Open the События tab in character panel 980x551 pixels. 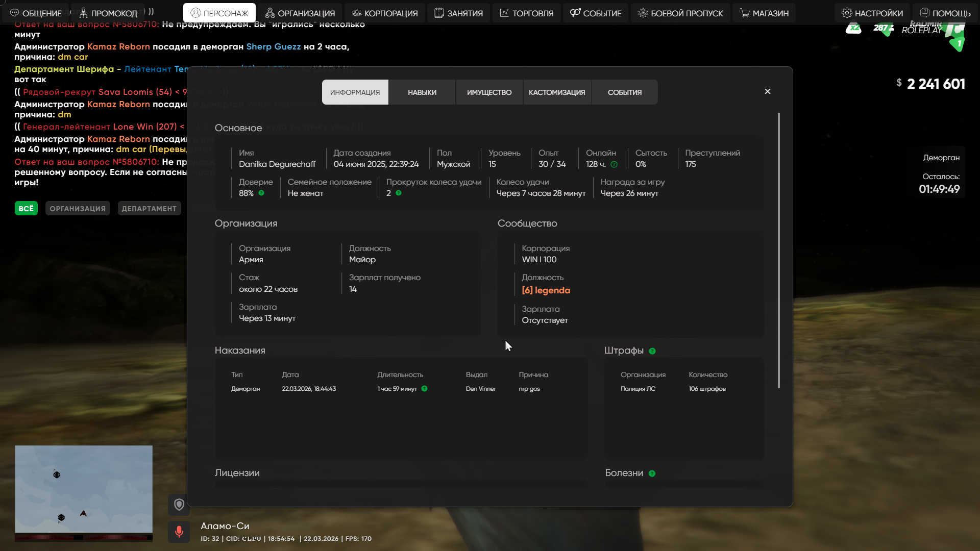[625, 92]
